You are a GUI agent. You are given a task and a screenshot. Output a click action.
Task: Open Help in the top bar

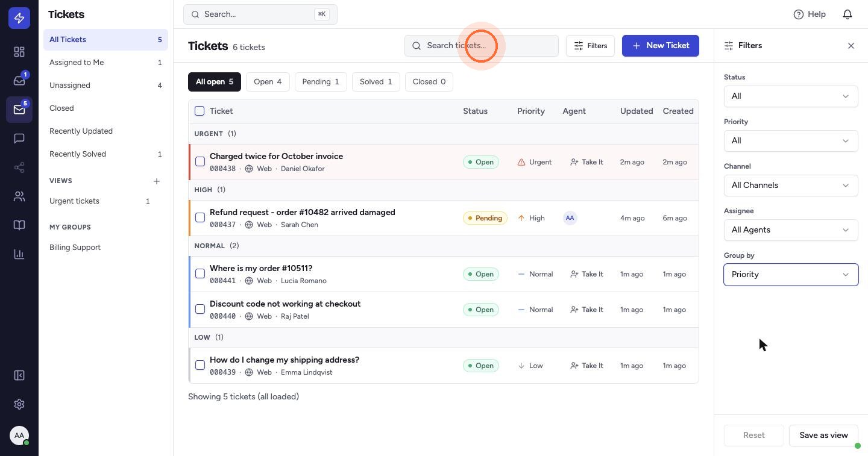coord(810,14)
